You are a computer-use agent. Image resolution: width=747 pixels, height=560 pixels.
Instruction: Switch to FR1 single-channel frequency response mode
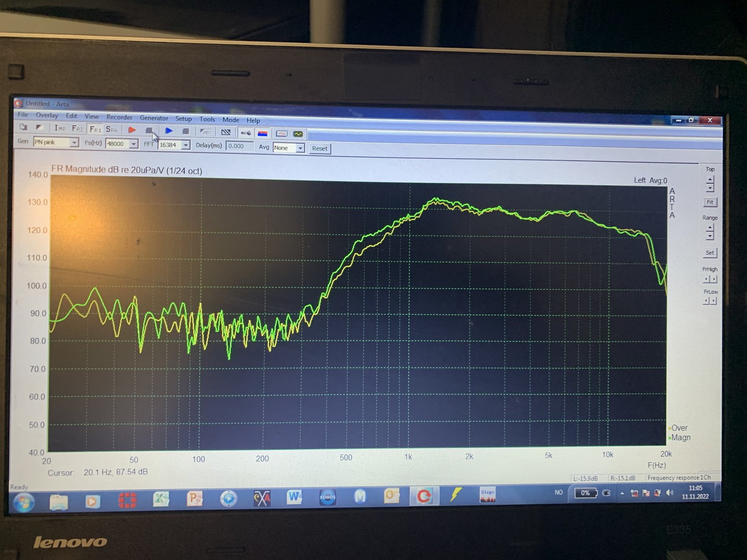click(95, 129)
